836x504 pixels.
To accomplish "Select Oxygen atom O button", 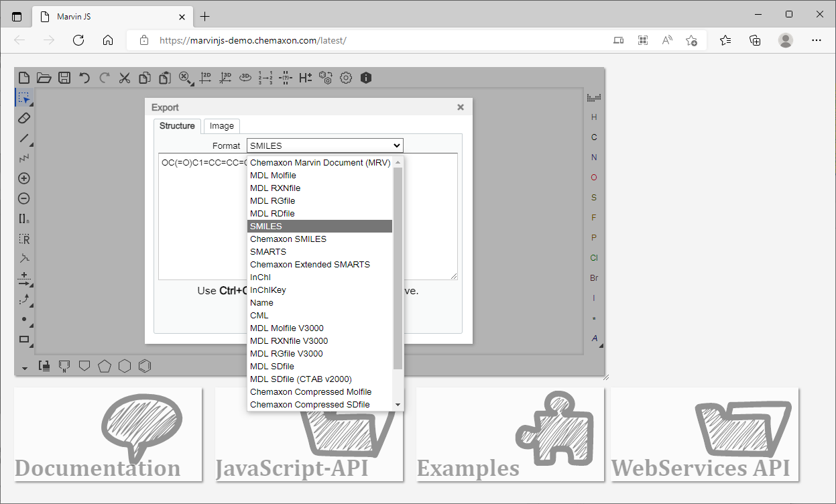I will pos(594,178).
